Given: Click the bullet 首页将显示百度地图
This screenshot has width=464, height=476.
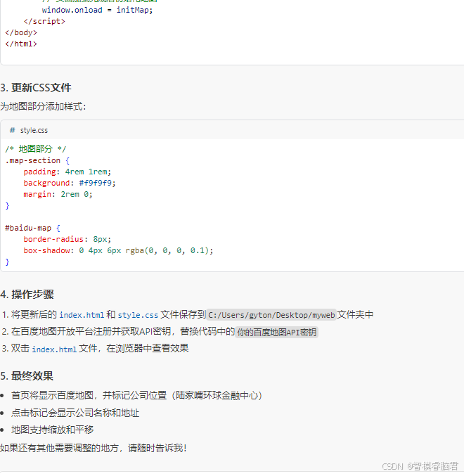Looking at the screenshot, I should (x=136, y=396).
